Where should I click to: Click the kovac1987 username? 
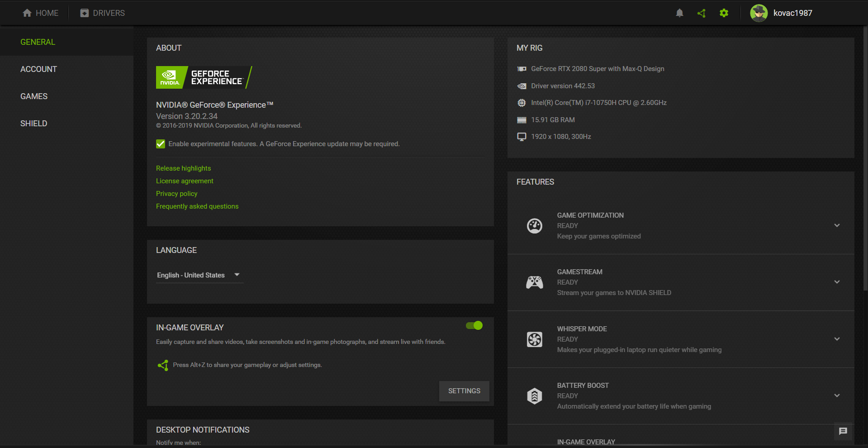point(792,13)
